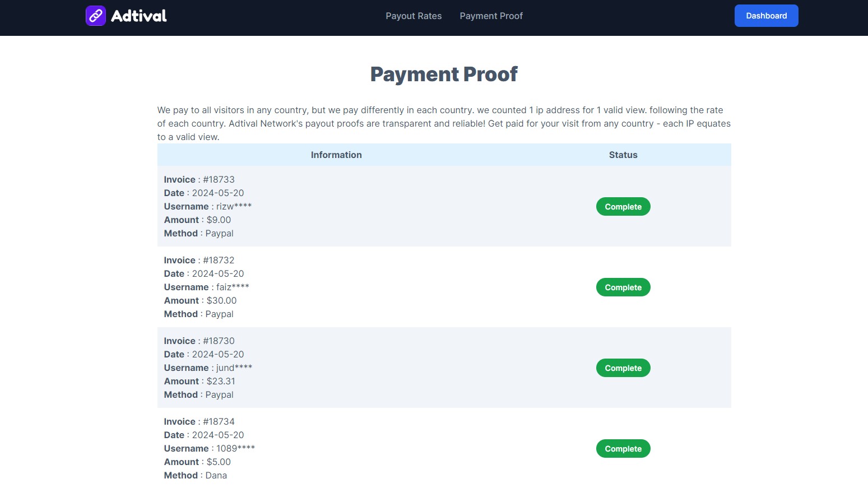Click the Payment Proof page heading

click(x=444, y=74)
